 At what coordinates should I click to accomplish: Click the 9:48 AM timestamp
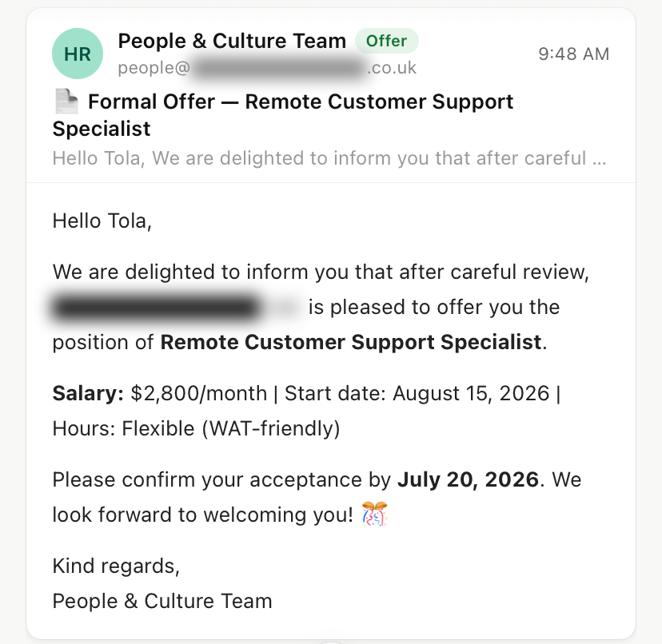(574, 54)
